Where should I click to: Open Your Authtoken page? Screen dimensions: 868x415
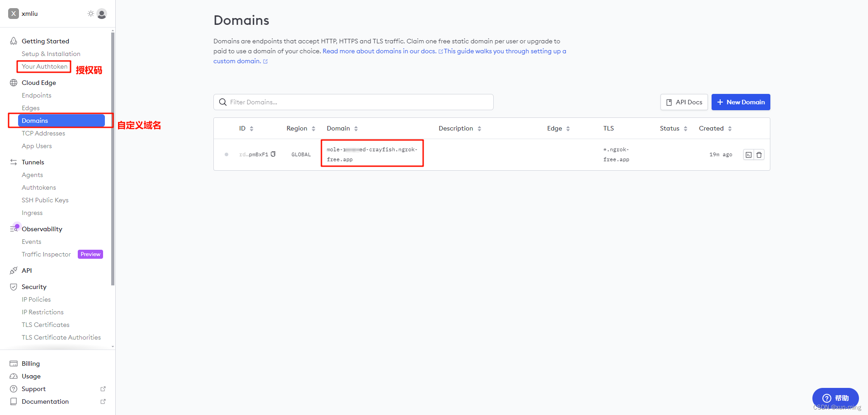pos(44,66)
